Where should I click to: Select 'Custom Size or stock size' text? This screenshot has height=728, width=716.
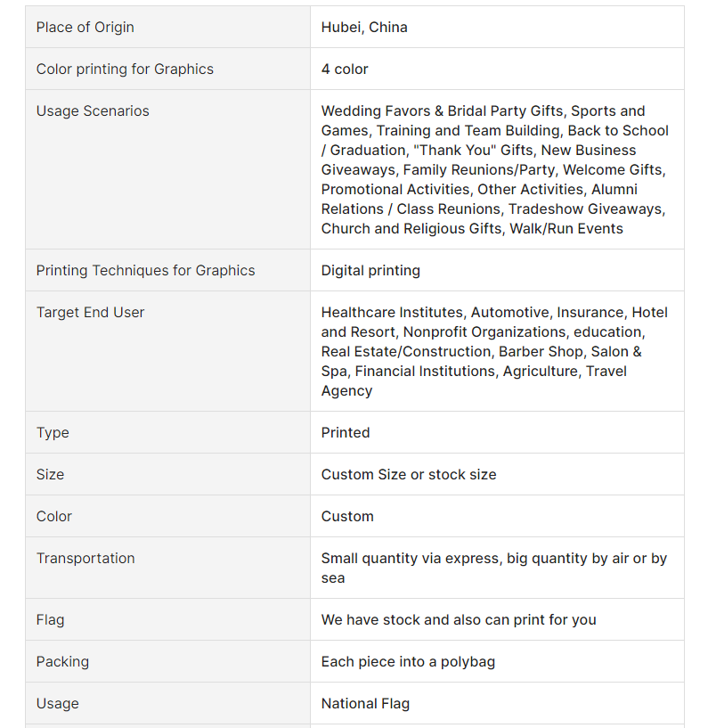tap(409, 475)
